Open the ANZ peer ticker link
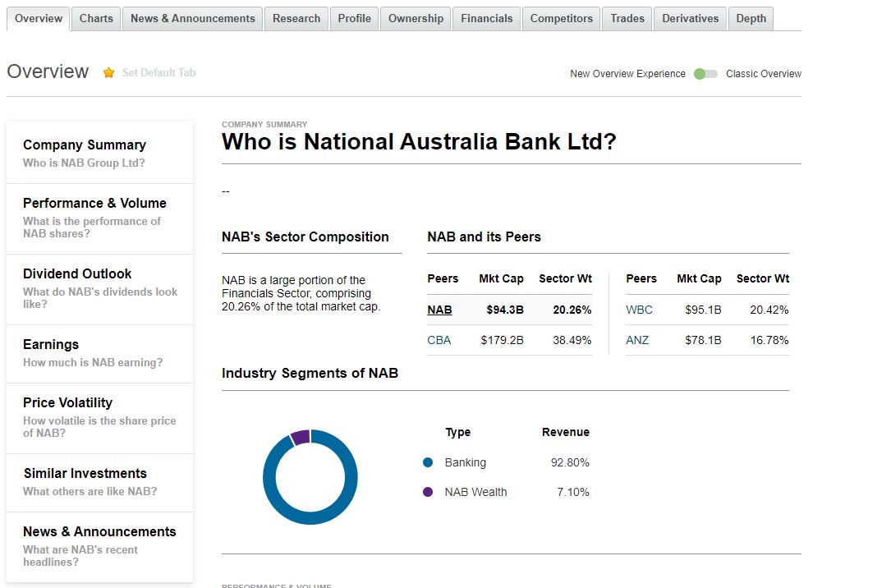 click(x=637, y=340)
